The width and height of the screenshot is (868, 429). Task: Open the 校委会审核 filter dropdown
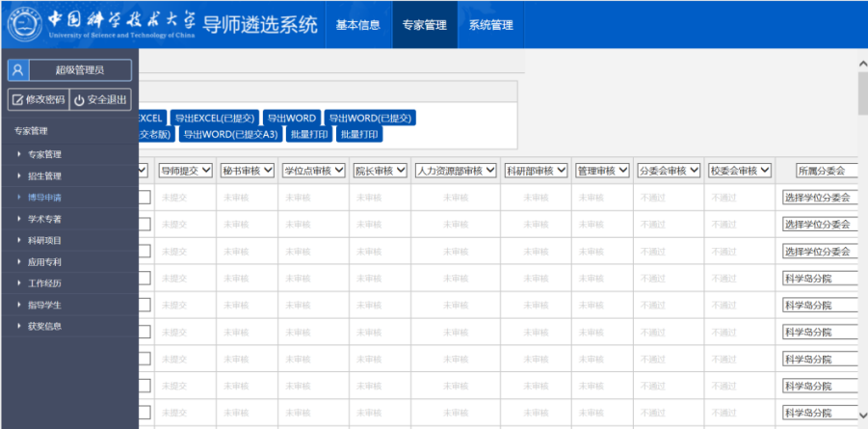click(740, 171)
